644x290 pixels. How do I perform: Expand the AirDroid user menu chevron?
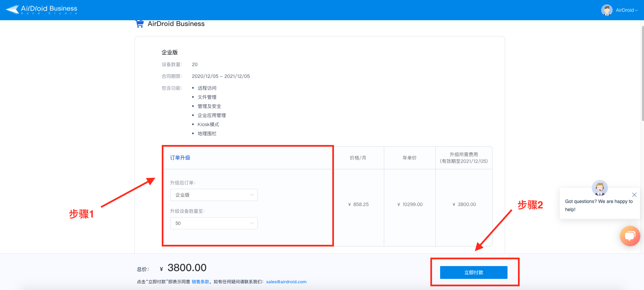tap(636, 10)
